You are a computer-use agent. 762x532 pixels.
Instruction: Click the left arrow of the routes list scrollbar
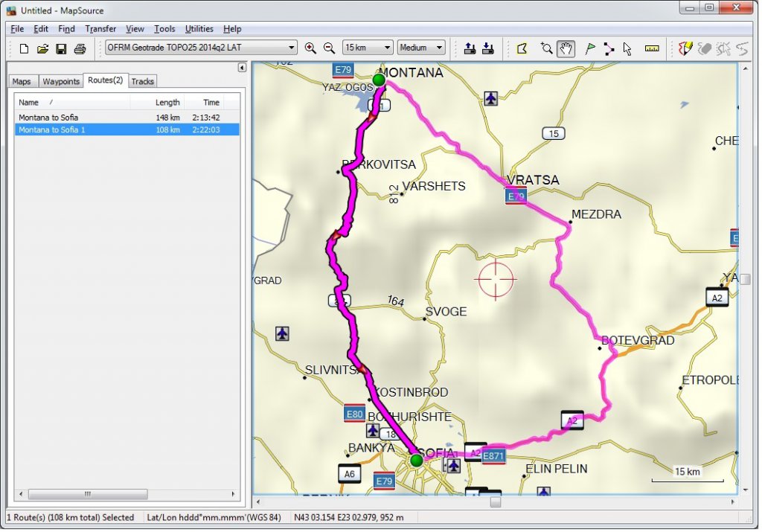pos(20,494)
